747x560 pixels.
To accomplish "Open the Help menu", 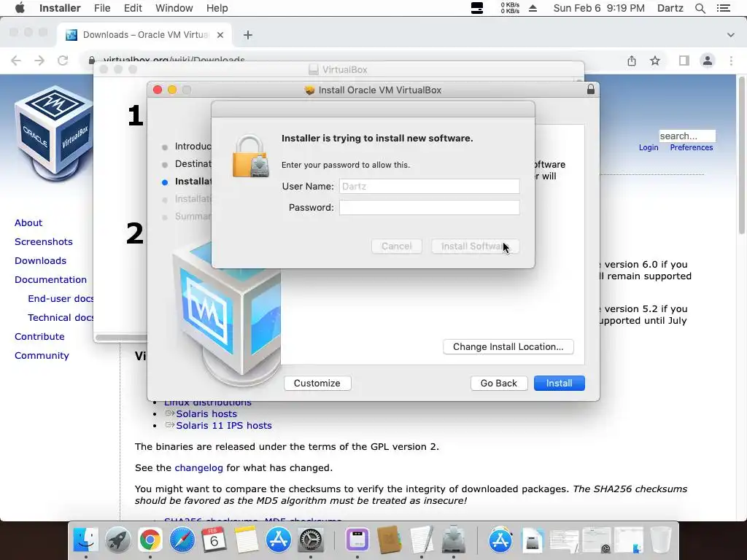I will coord(217,8).
